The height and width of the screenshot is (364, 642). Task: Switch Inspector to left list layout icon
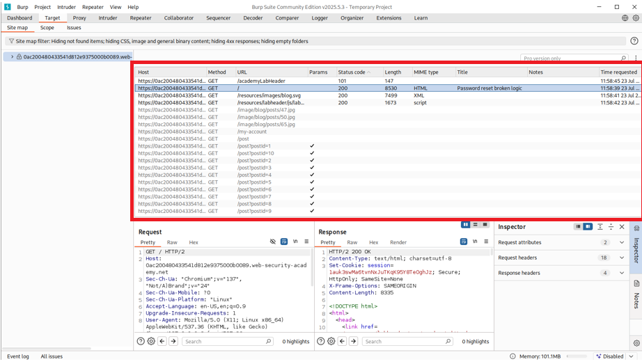[x=578, y=226]
